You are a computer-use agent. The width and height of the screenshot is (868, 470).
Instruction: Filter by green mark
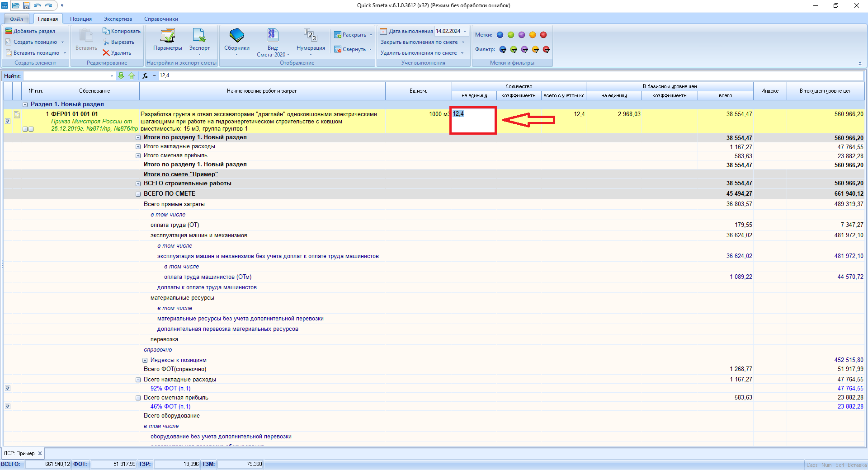click(x=514, y=49)
